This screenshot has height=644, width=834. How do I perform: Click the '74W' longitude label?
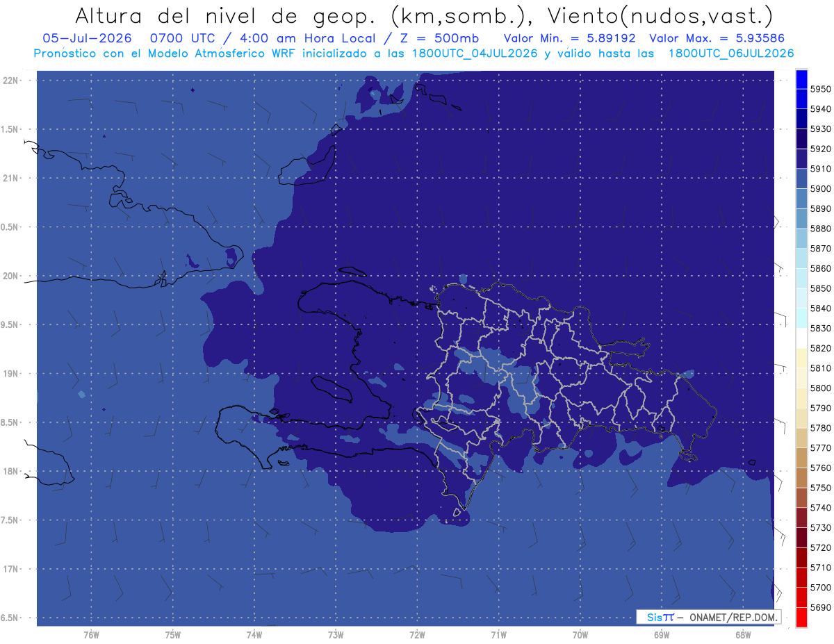click(x=254, y=635)
